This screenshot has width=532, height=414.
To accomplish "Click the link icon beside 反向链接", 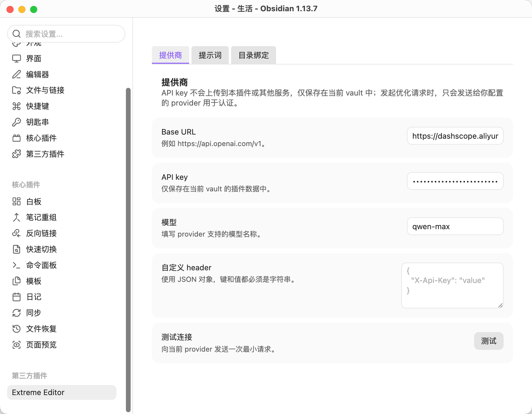I will 17,233.
